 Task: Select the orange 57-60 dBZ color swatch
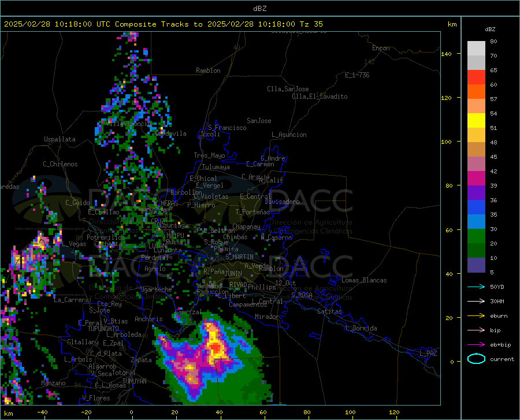pyautogui.click(x=476, y=92)
